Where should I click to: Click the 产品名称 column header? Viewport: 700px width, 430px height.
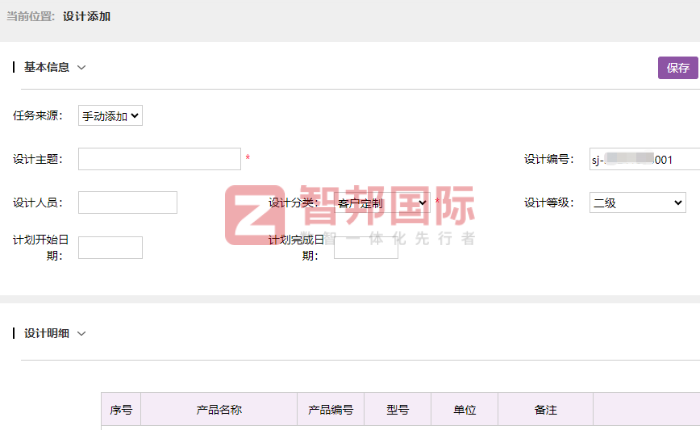pos(219,410)
